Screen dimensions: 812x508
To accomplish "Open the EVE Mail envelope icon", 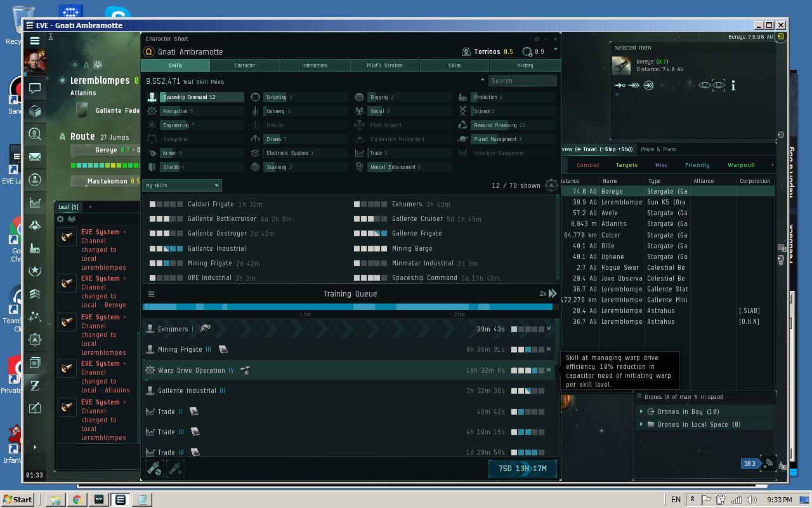I will pyautogui.click(x=35, y=157).
